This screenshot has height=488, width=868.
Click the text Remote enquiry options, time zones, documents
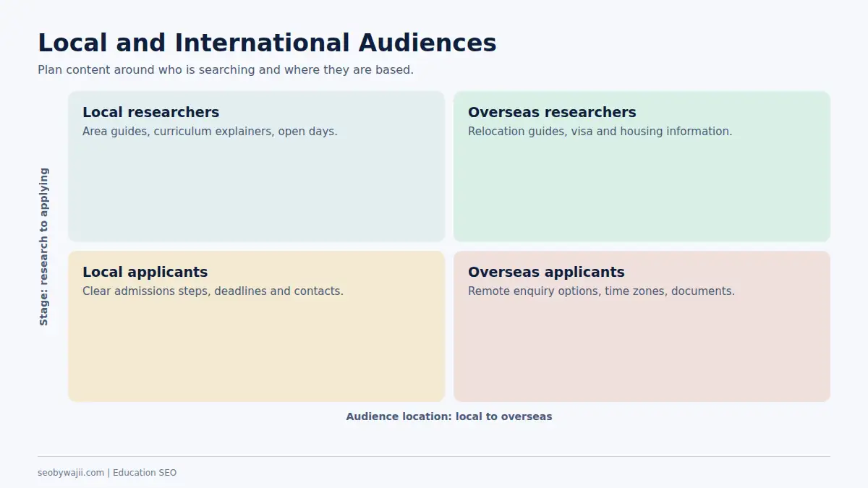(601, 291)
